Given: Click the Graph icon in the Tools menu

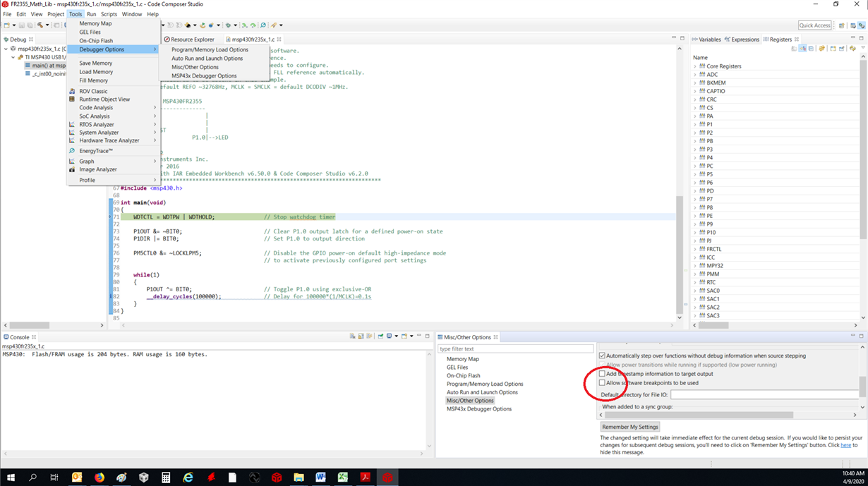Looking at the screenshot, I should click(x=72, y=162).
